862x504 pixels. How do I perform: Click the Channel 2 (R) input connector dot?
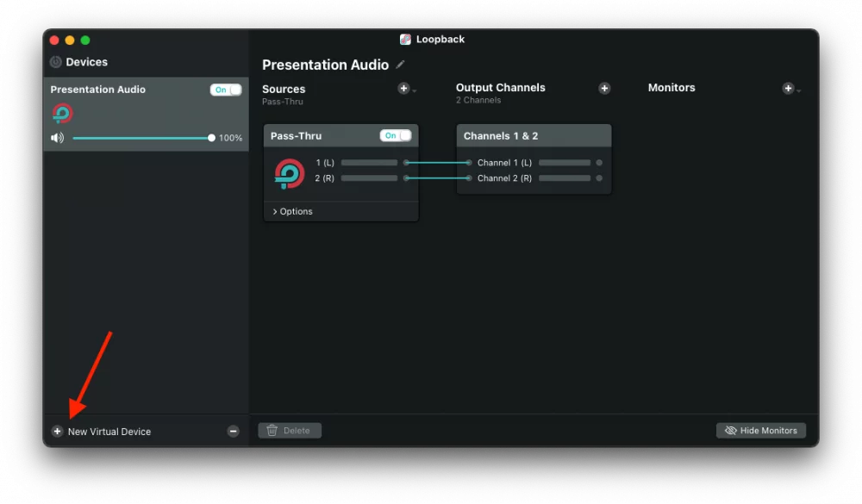point(468,178)
